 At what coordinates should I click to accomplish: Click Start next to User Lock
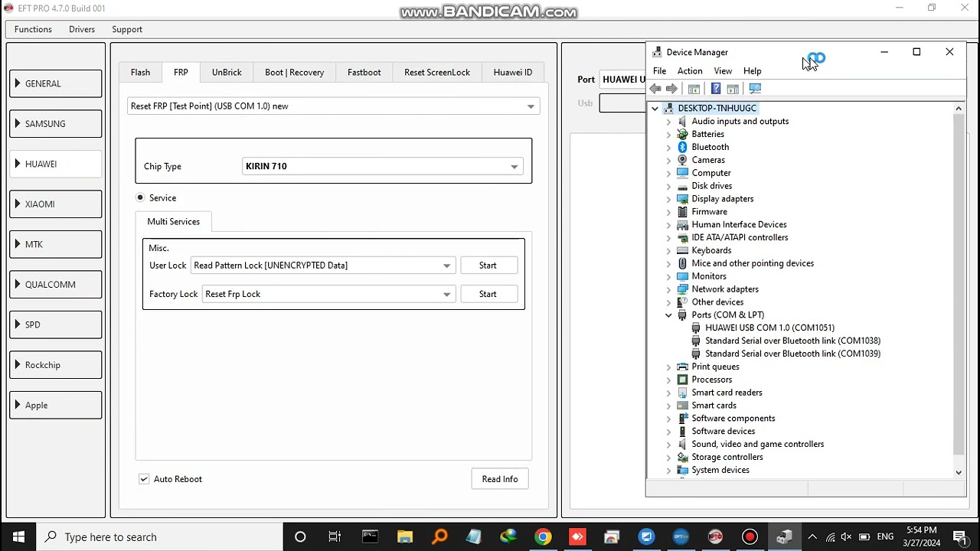coord(488,266)
